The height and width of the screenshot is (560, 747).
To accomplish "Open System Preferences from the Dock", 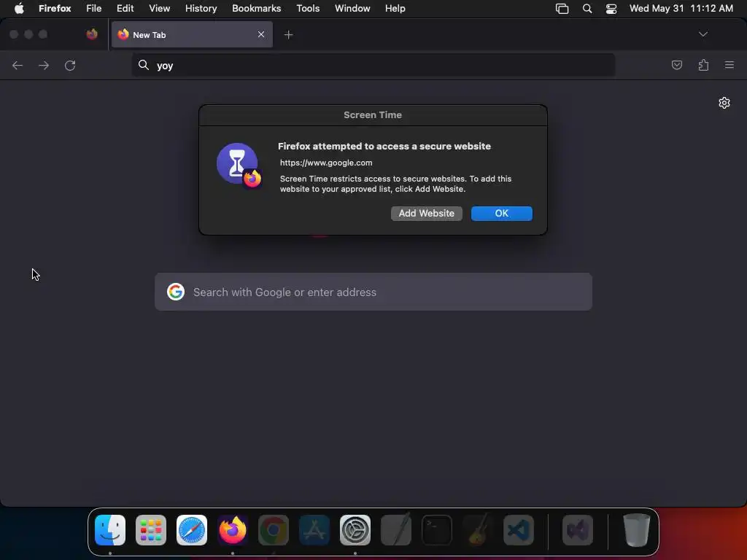I will [x=355, y=530].
